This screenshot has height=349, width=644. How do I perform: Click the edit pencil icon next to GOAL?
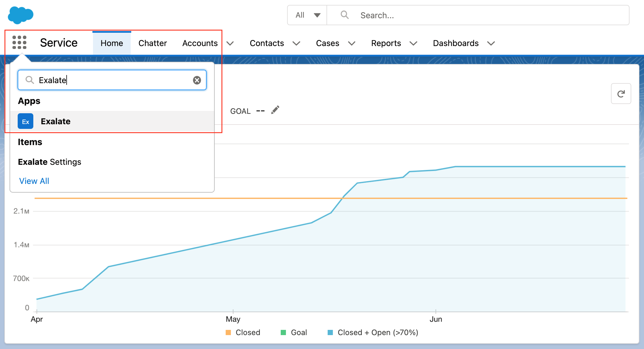click(x=275, y=110)
